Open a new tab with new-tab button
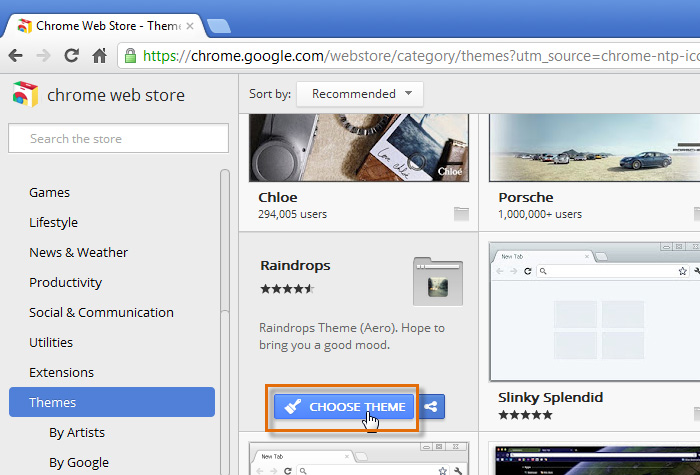Screen dimensions: 700x475 (219, 26)
